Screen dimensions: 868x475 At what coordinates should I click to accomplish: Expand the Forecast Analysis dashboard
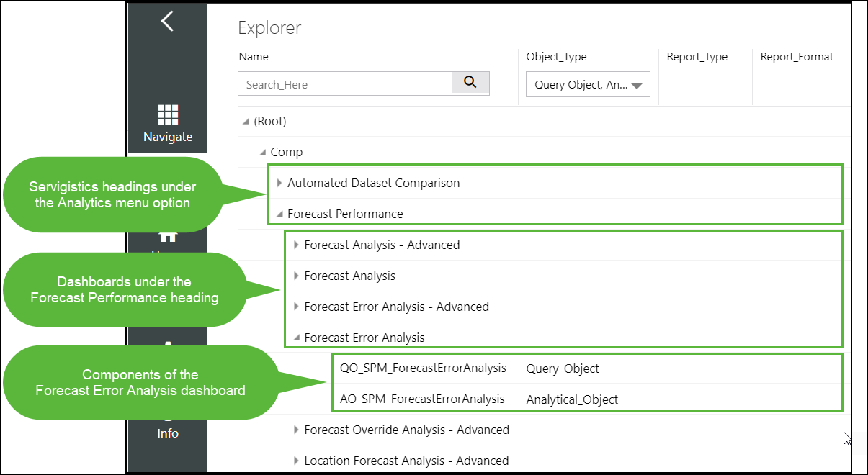pos(296,276)
